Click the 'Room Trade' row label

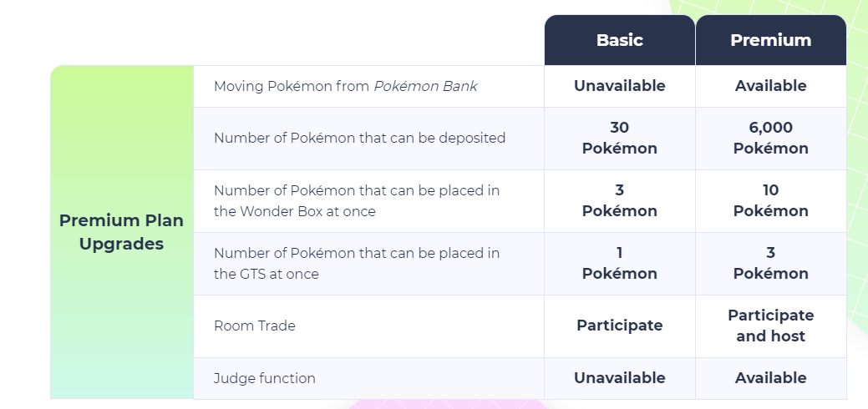tap(255, 326)
